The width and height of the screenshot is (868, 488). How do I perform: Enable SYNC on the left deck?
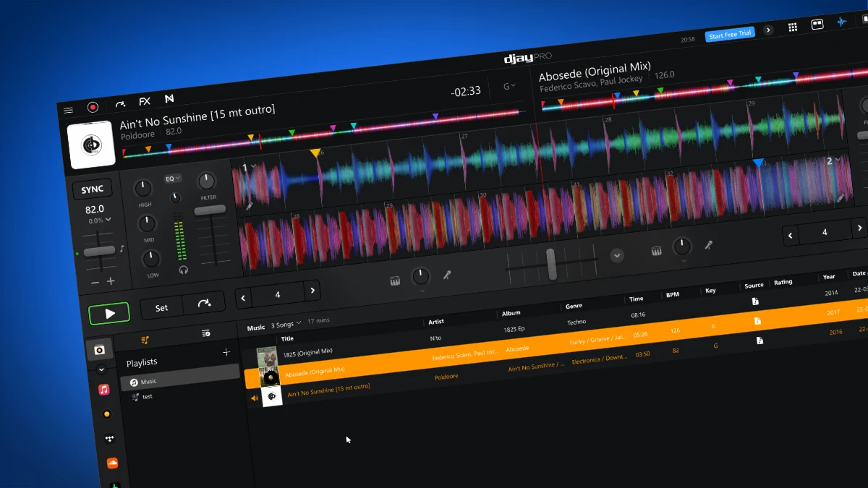coord(92,189)
